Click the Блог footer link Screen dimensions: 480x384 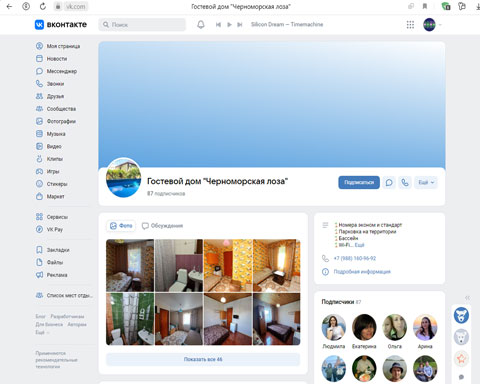pos(40,316)
